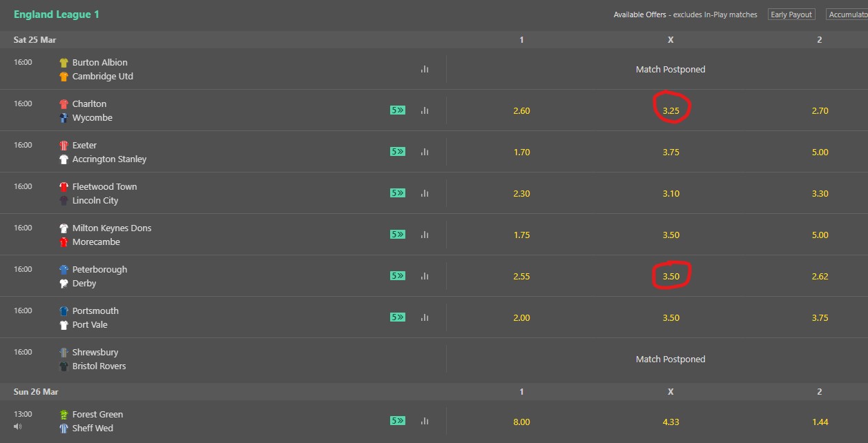This screenshot has height=443, width=868.
Task: Click the Accumulator offer button
Action: (847, 14)
